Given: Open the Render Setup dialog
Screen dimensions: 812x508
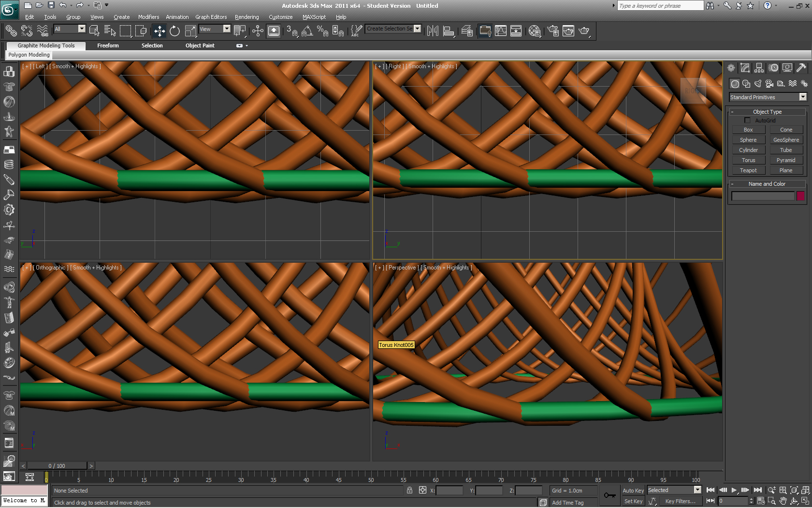Looking at the screenshot, I should (553, 31).
